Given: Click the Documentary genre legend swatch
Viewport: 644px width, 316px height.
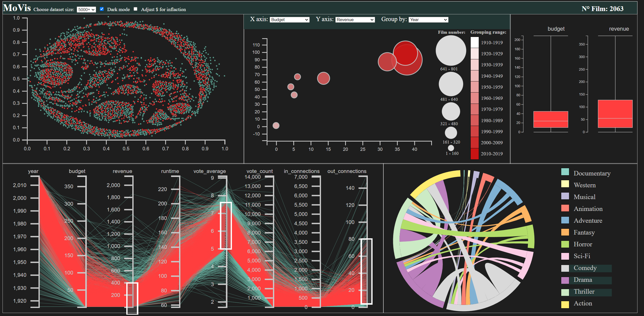Looking at the screenshot, I should [565, 172].
